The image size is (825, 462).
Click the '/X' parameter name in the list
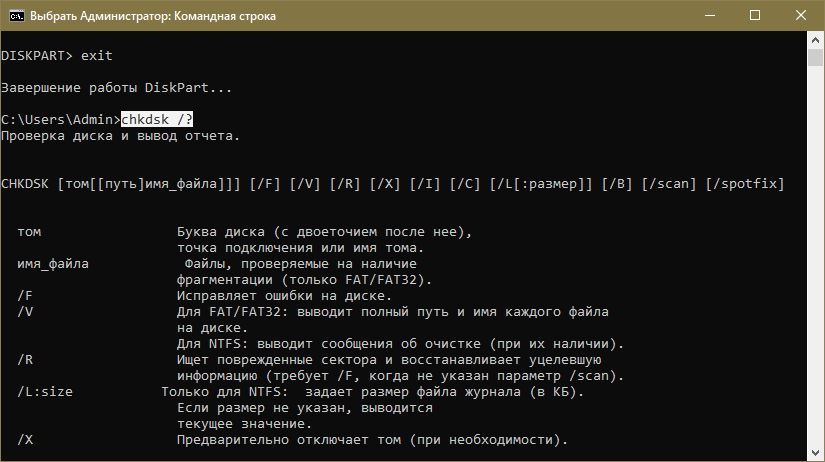25,440
